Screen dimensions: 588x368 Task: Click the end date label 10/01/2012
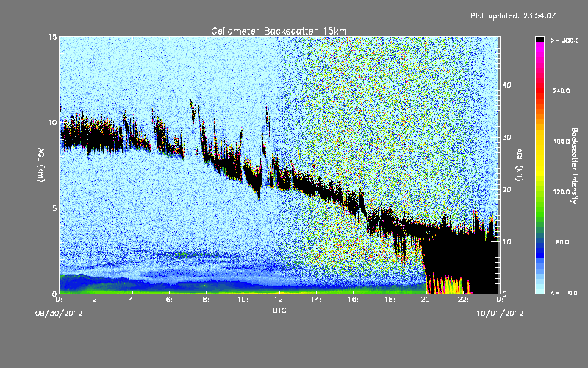[x=500, y=313]
